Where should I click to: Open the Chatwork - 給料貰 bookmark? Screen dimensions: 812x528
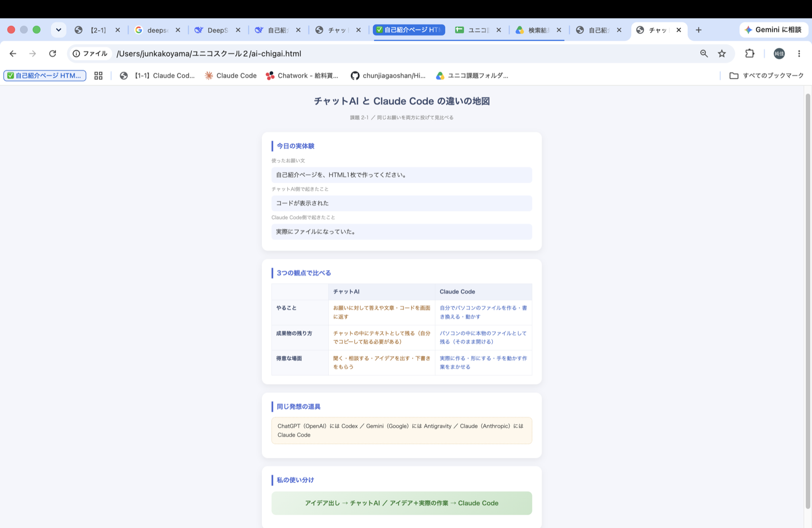click(x=302, y=76)
